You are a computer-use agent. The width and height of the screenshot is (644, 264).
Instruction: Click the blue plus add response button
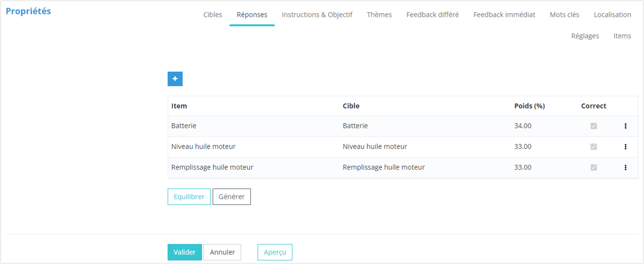175,79
